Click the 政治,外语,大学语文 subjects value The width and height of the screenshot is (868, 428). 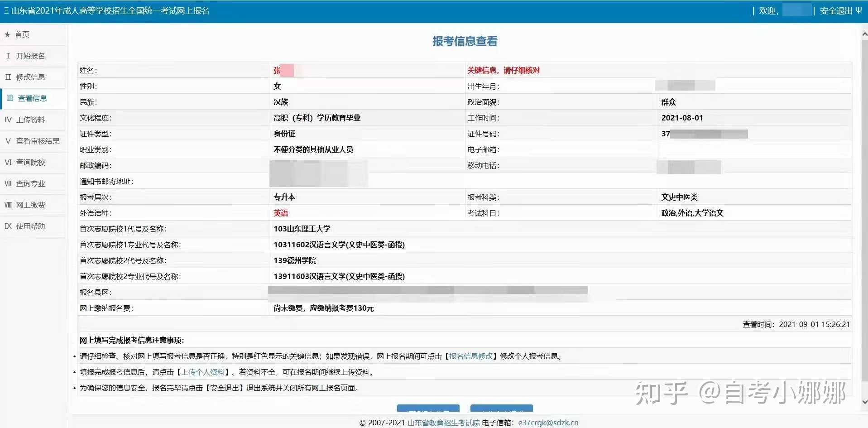[x=692, y=213]
